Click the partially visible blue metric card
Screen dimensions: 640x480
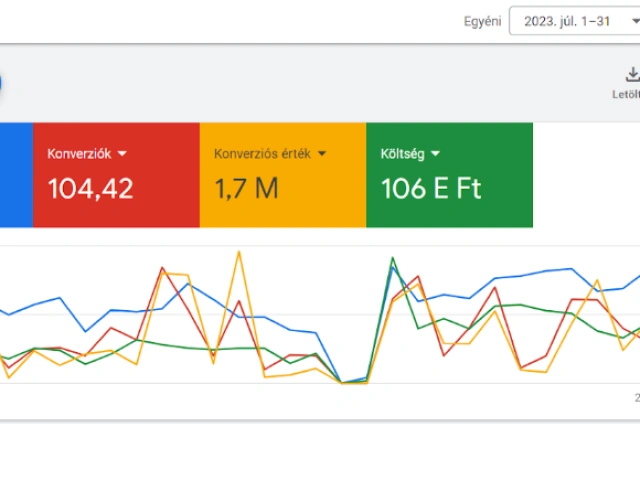pyautogui.click(x=15, y=175)
